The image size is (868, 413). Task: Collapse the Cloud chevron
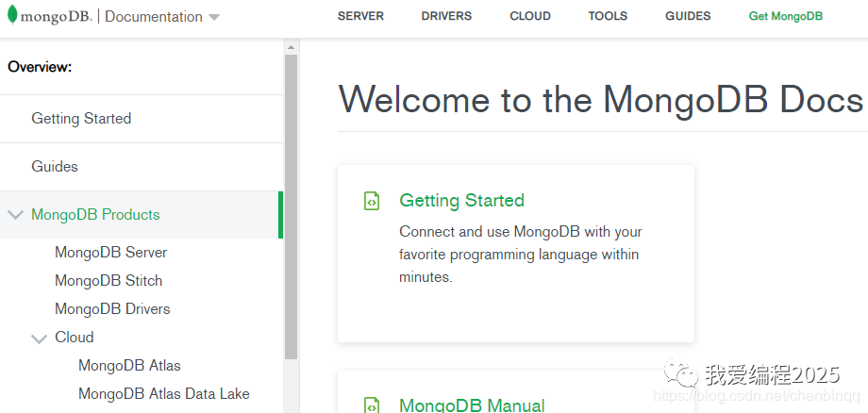pos(40,338)
